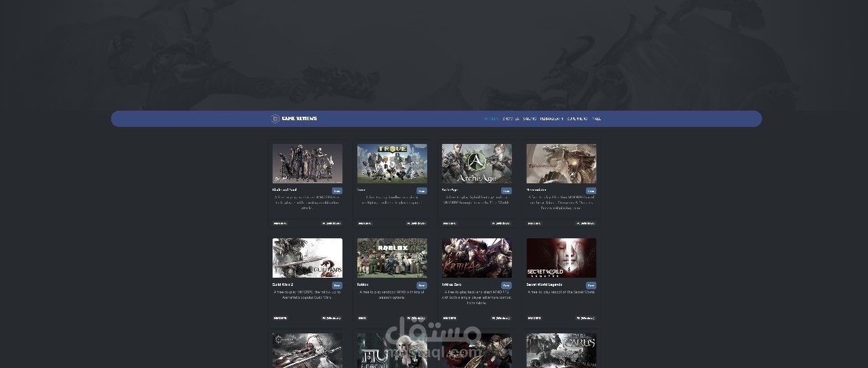Image resolution: width=868 pixels, height=368 pixels.
Task: Select the PIXEL category
Action: [596, 119]
